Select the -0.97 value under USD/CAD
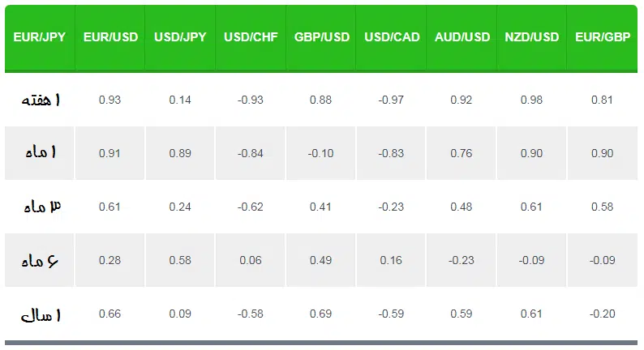Viewport: 644px width, 350px height. point(391,100)
